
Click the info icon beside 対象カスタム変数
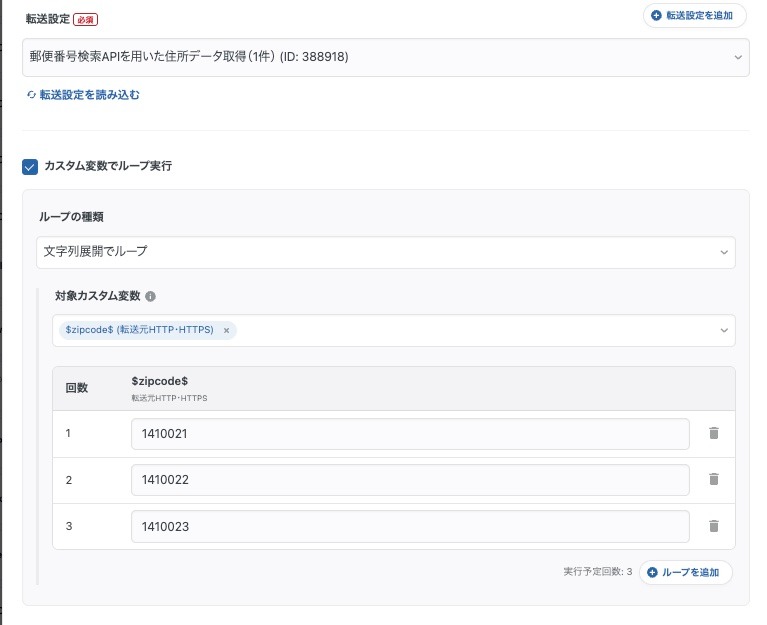[150, 297]
